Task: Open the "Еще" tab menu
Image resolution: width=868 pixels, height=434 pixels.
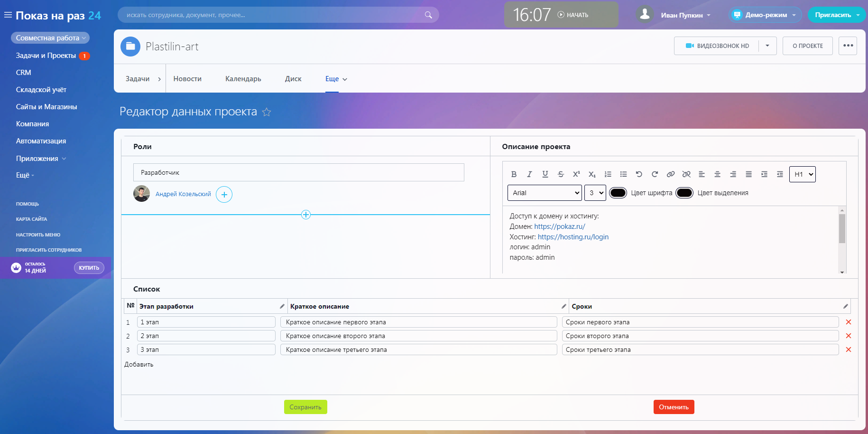Action: 336,79
